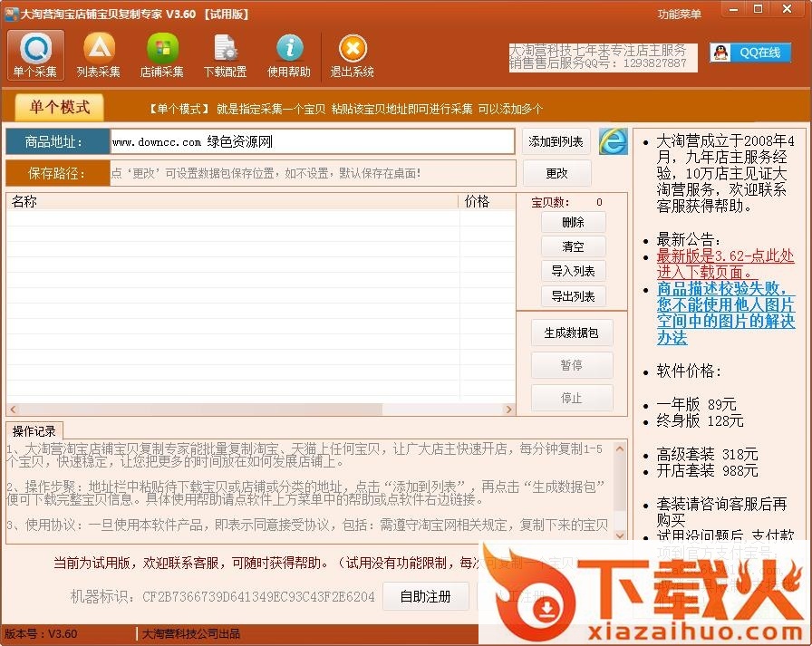Click 清空 button
The image size is (812, 646).
[x=574, y=247]
